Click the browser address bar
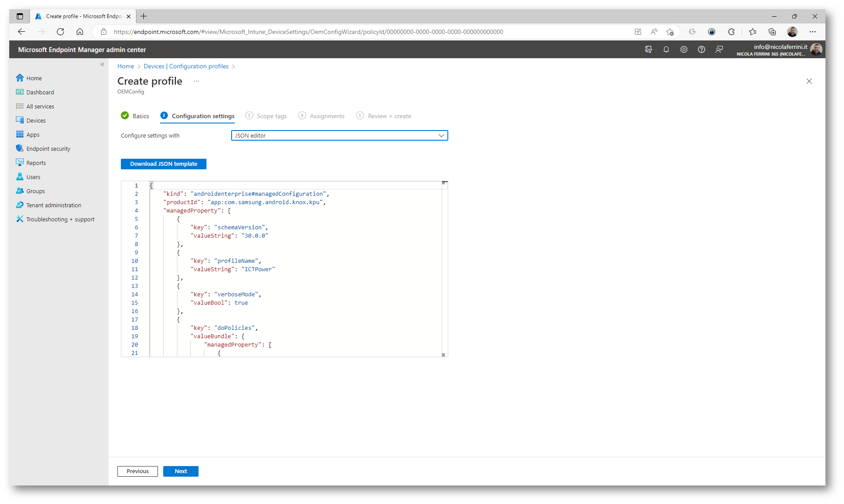This screenshot has height=504, width=844. click(x=309, y=32)
